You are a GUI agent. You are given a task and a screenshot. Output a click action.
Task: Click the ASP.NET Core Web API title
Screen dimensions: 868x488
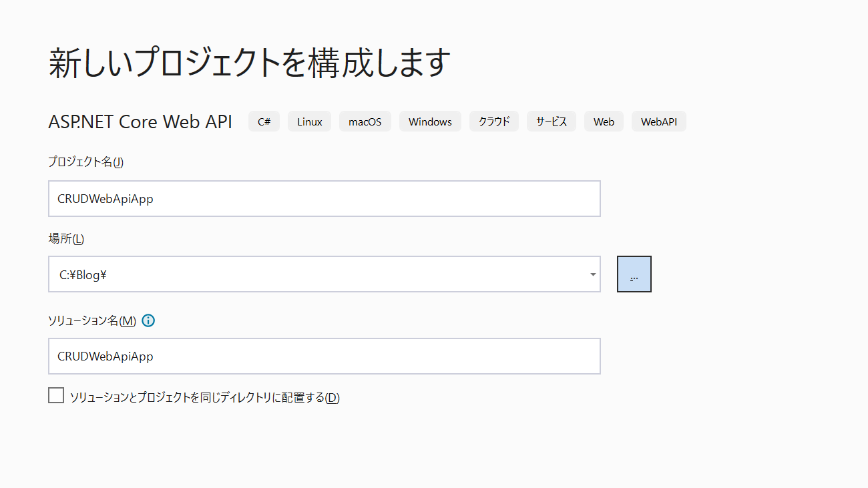tap(140, 121)
